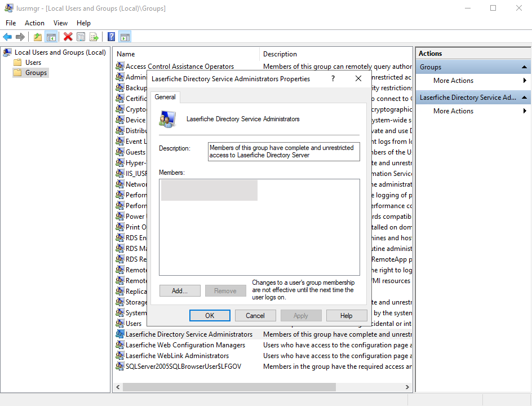Viewport: 532px width, 406px height.
Task: Click the dialog question mark help icon
Action: 333,79
